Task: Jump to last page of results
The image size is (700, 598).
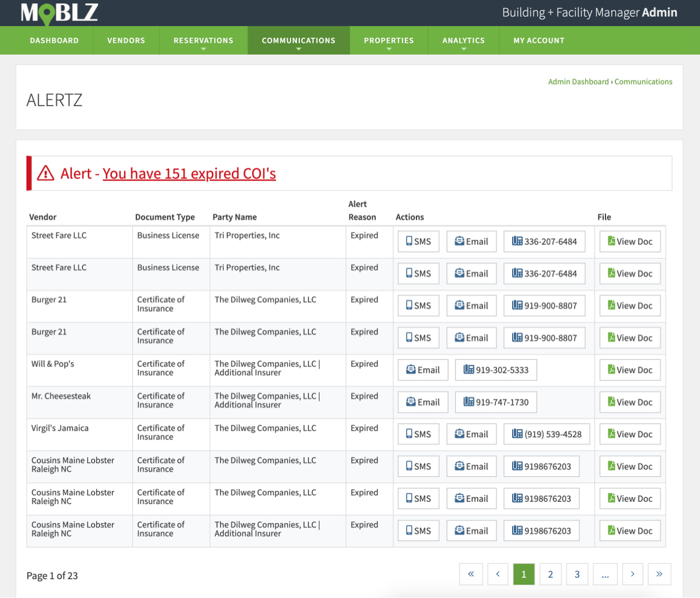Action: coord(659,574)
